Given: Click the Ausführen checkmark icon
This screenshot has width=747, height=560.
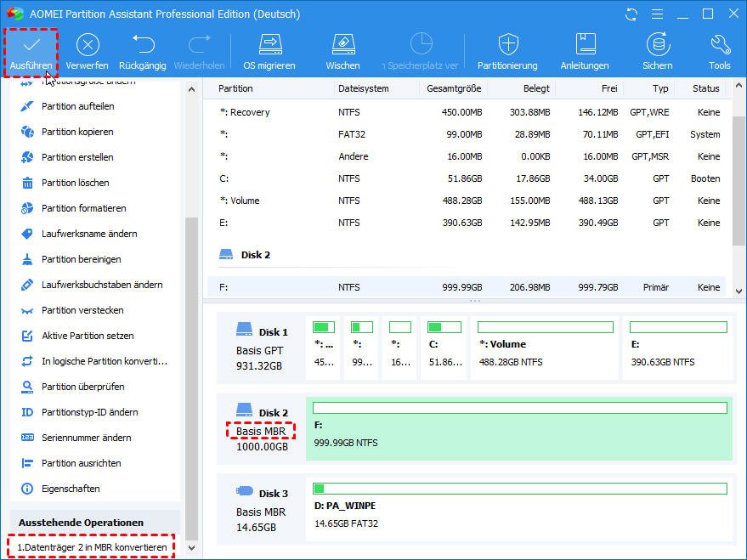Looking at the screenshot, I should (31, 44).
